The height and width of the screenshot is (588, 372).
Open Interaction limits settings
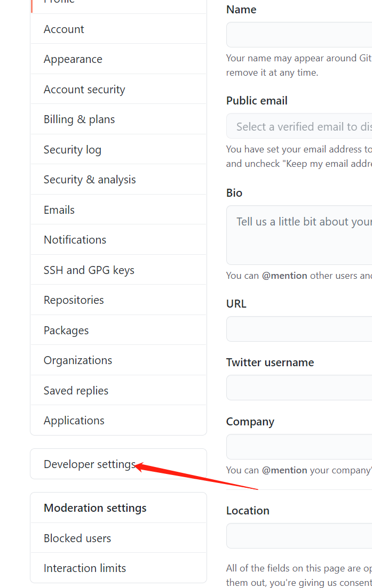pos(85,568)
